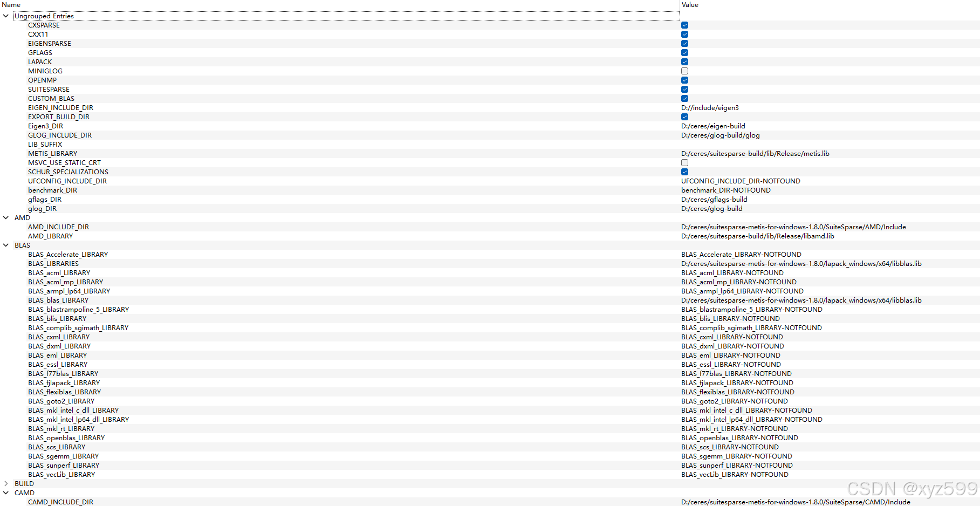Turn off CUSTOM_BLAS
980x506 pixels.
coord(684,98)
